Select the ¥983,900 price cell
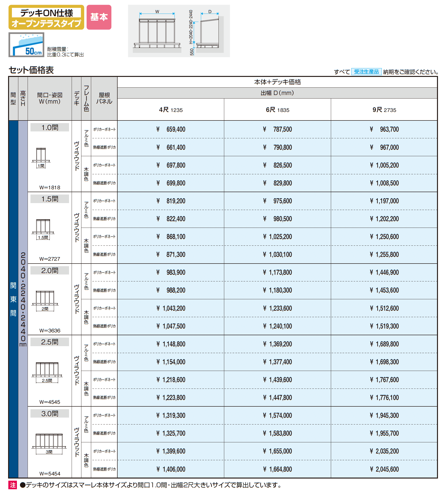Image resolution: width=447 pixels, height=504 pixels. point(171,272)
